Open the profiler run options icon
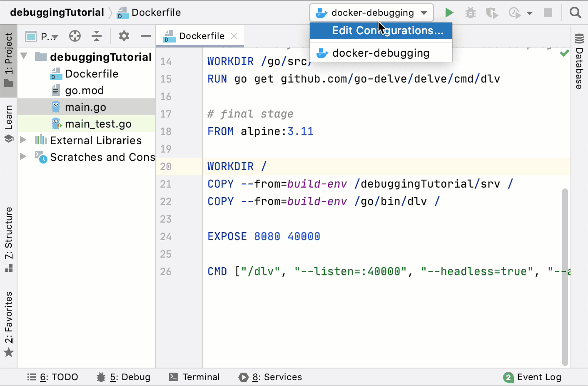Viewport: 588px width, 386px height. point(515,12)
